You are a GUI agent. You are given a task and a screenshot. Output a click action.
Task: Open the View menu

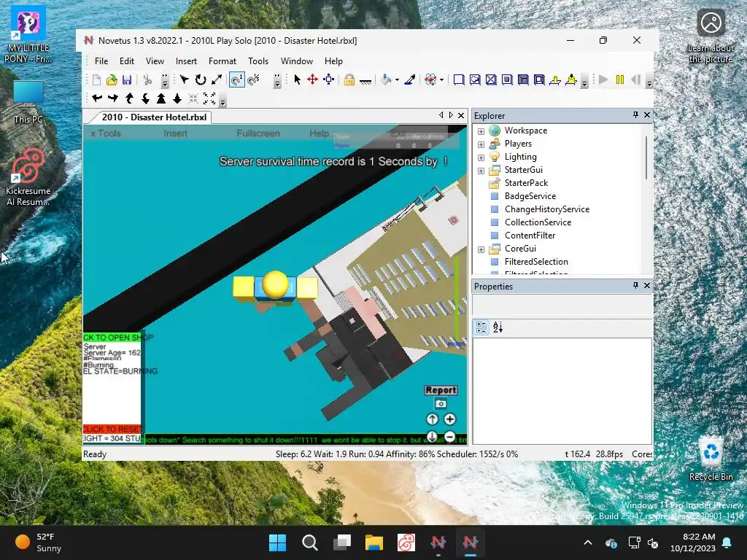coord(155,61)
